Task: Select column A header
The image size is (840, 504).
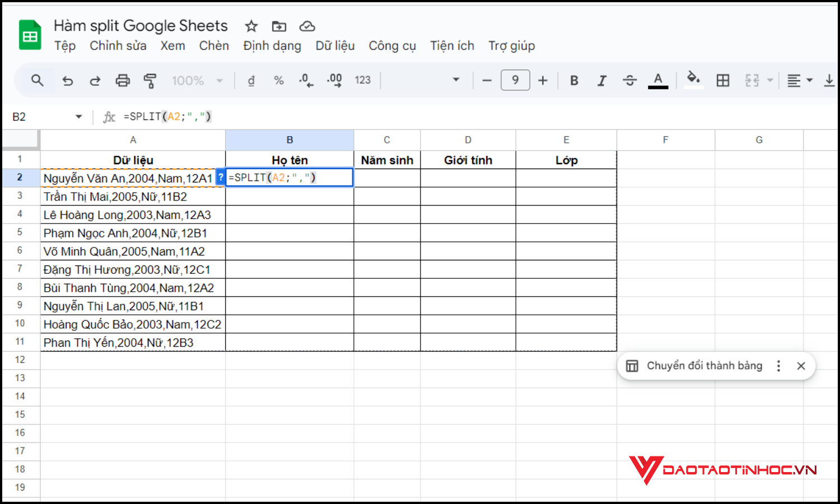Action: 133,140
